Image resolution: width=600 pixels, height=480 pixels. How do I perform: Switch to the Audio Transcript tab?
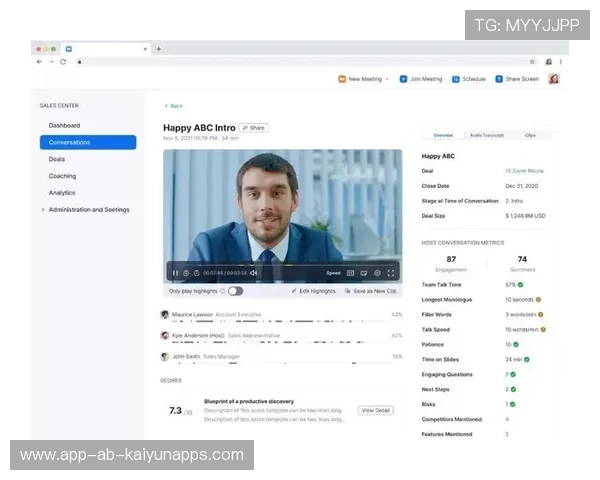click(x=487, y=135)
